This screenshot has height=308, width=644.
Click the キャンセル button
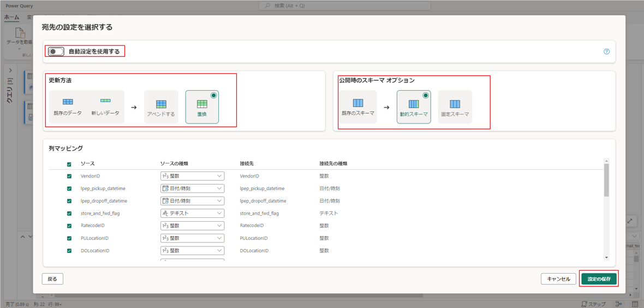(558, 279)
